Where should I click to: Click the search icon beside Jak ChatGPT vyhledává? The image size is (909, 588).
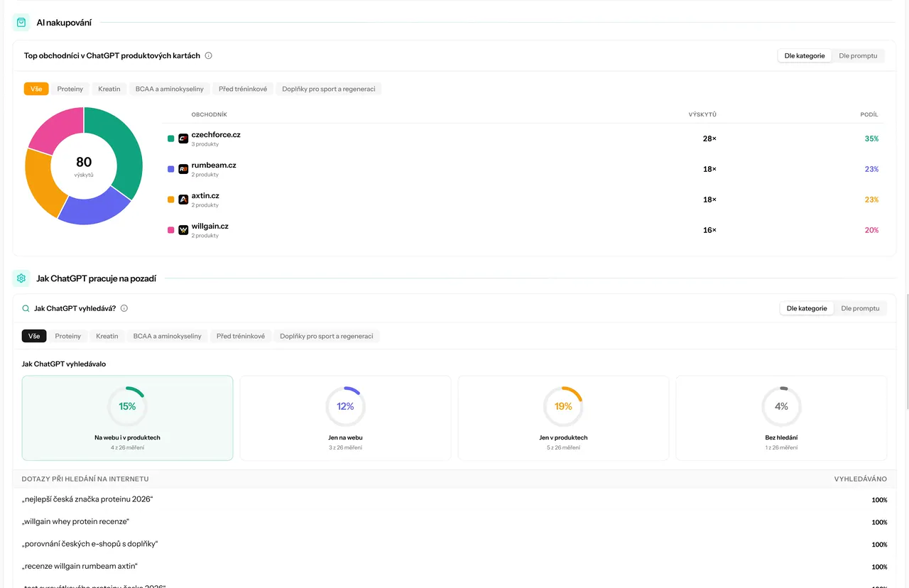[x=26, y=309]
